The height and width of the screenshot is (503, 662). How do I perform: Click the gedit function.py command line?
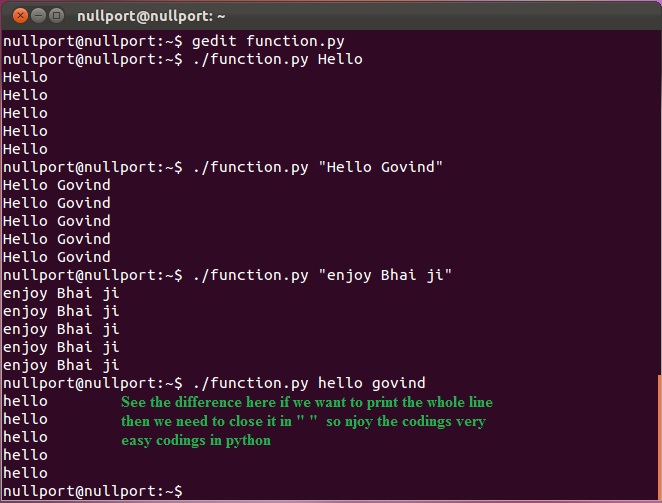coord(174,41)
